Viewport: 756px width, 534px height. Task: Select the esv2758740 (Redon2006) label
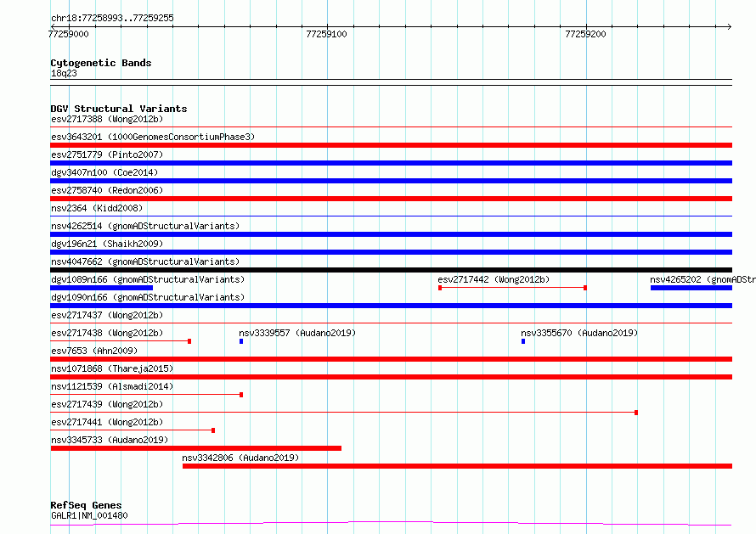pyautogui.click(x=107, y=190)
